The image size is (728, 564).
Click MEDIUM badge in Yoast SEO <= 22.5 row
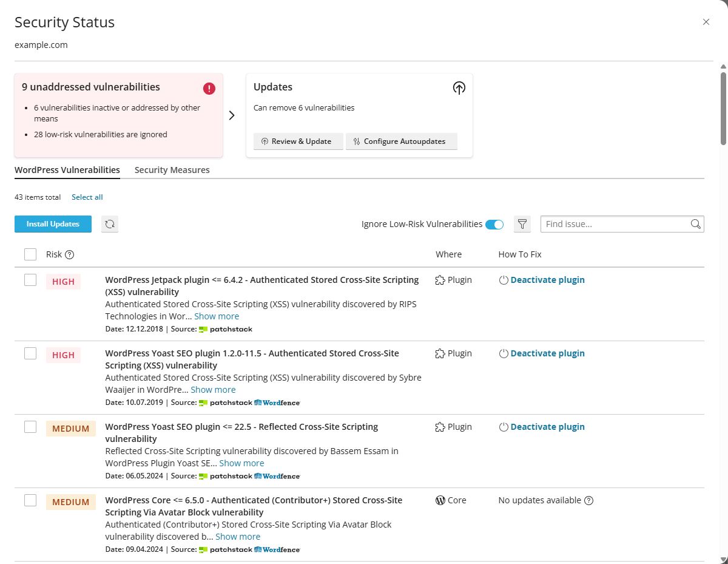71,429
